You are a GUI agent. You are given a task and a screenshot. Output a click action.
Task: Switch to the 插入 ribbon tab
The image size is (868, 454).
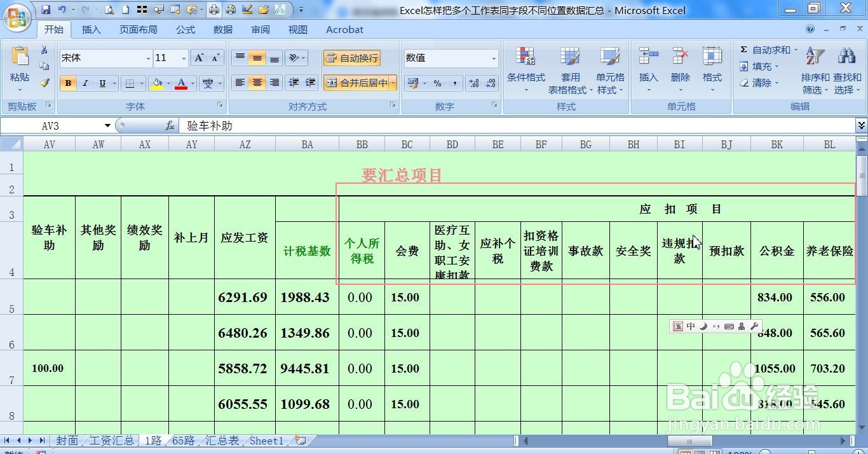pyautogui.click(x=91, y=29)
